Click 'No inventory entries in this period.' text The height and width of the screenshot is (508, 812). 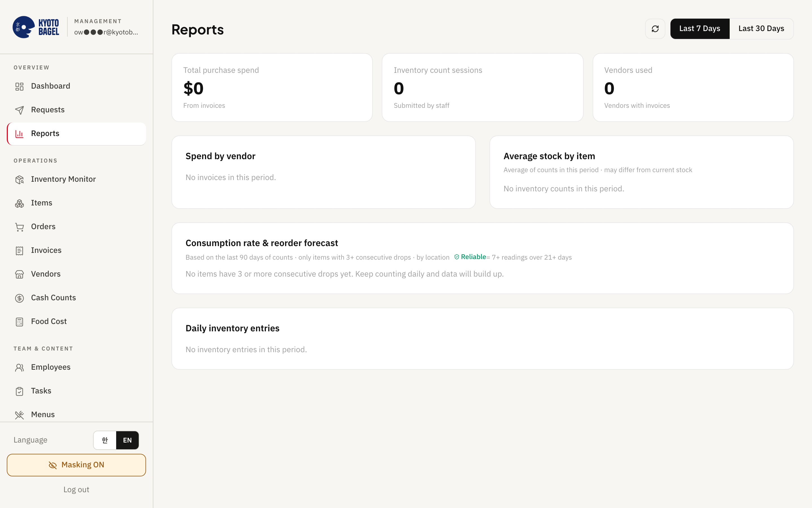(x=246, y=350)
